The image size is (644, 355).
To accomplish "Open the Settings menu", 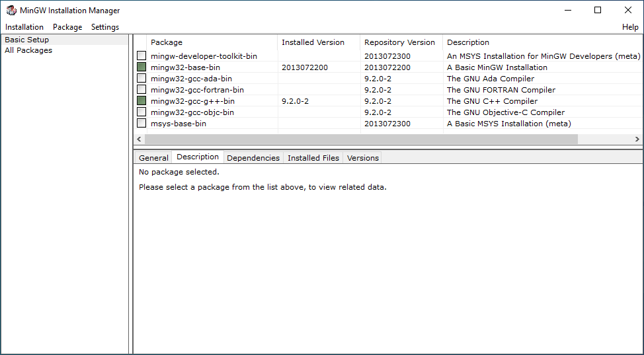I will tap(105, 27).
